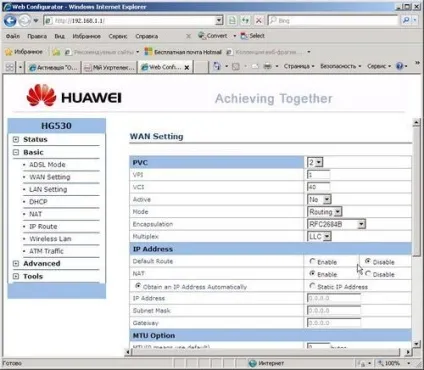This screenshot has height=370, width=424.
Task: Select Default Route Enable radio button
Action: click(x=312, y=261)
